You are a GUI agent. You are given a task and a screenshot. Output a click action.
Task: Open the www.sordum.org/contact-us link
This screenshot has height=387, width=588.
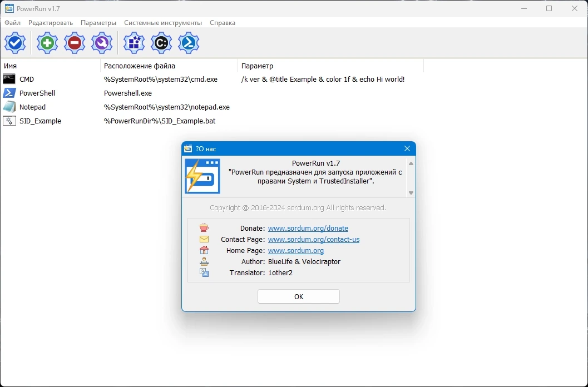(x=314, y=239)
